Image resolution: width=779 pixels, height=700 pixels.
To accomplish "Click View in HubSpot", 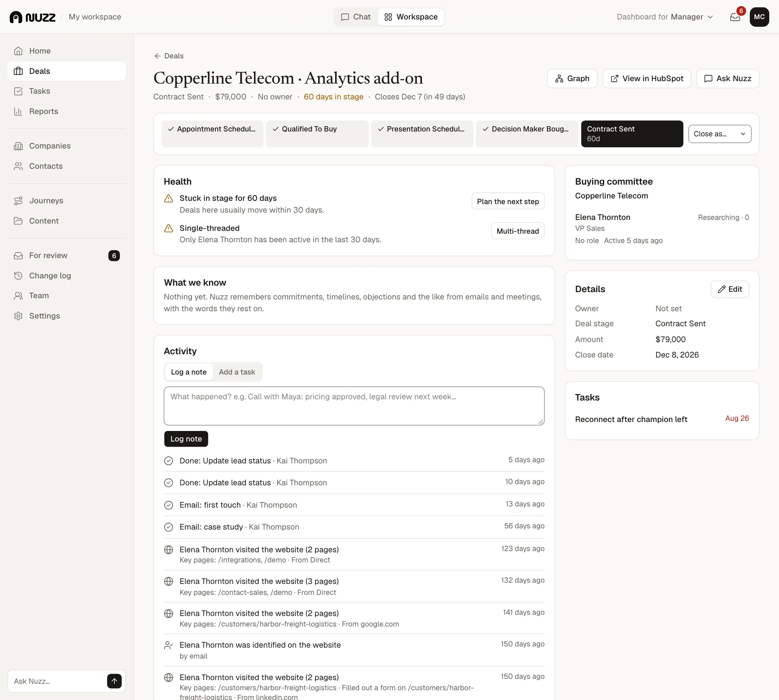I will pos(647,78).
